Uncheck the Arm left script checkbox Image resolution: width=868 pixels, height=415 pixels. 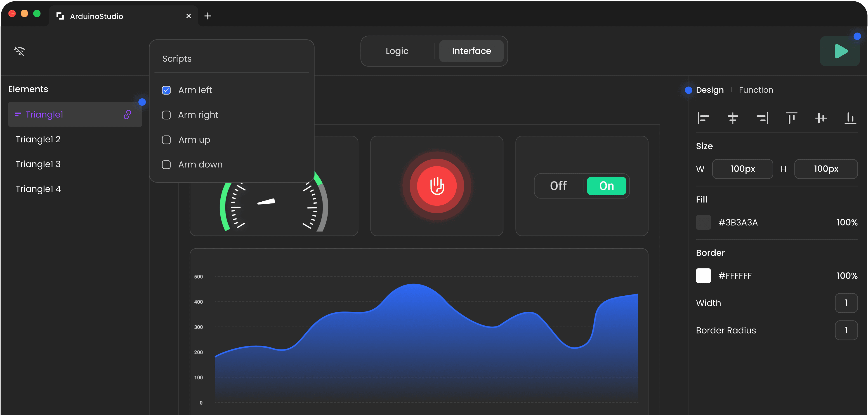pos(166,90)
